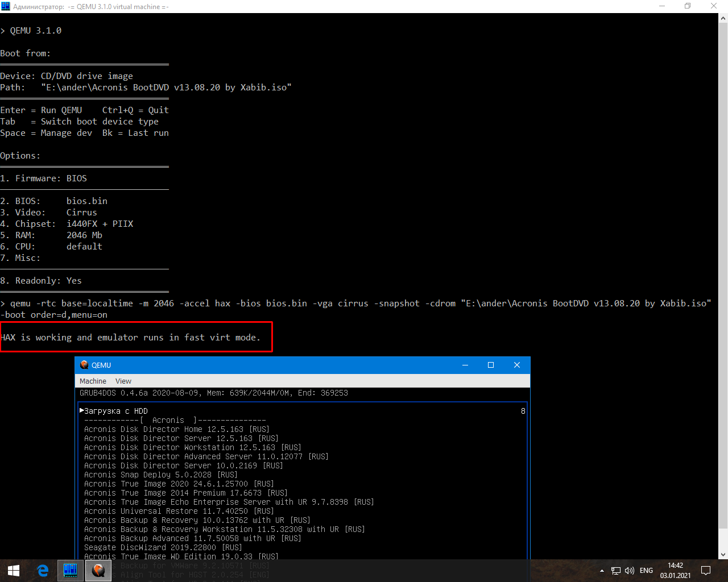This screenshot has width=728, height=582.
Task: Switch to the console launcher taskbar icon
Action: [70, 571]
